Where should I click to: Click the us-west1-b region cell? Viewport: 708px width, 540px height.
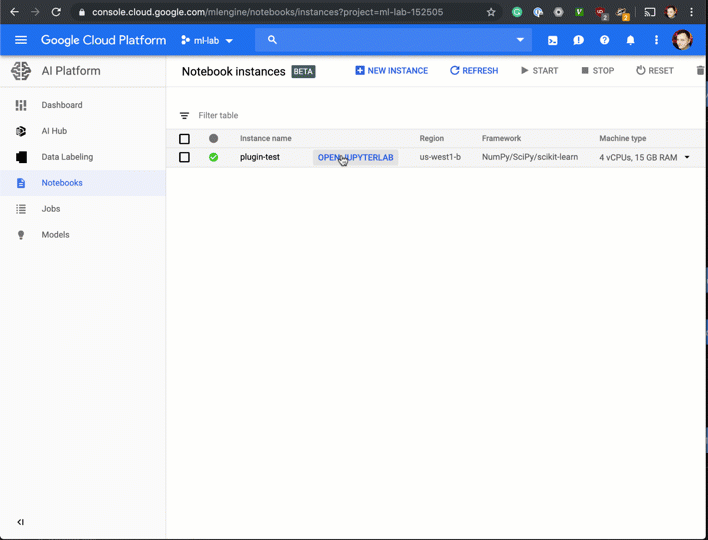tap(440, 157)
